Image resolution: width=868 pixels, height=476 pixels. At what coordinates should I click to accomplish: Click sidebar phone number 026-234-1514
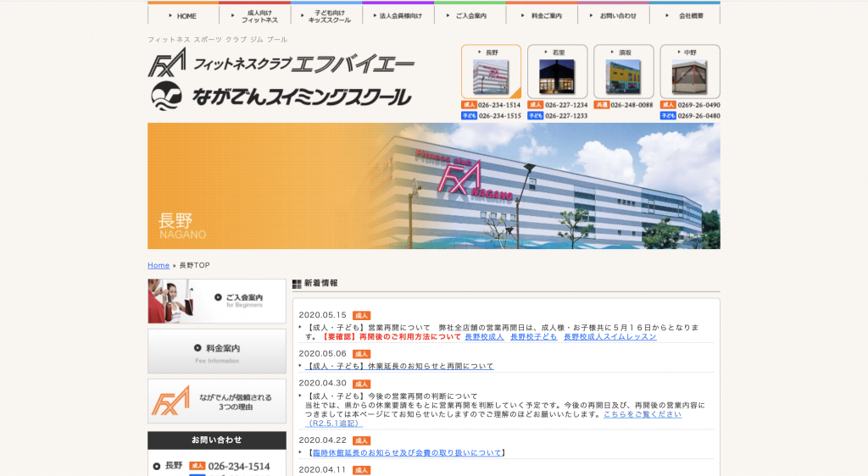239,467
